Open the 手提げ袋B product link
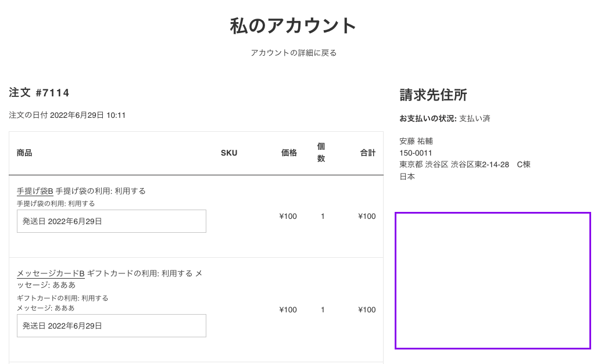 click(x=35, y=191)
